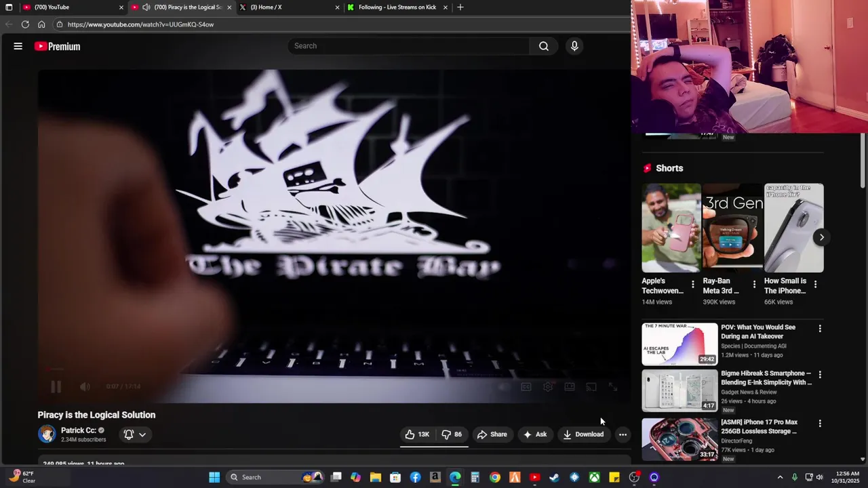The width and height of the screenshot is (868, 488).
Task: Open the Patrick Cc: channel avatar
Action: point(47,434)
